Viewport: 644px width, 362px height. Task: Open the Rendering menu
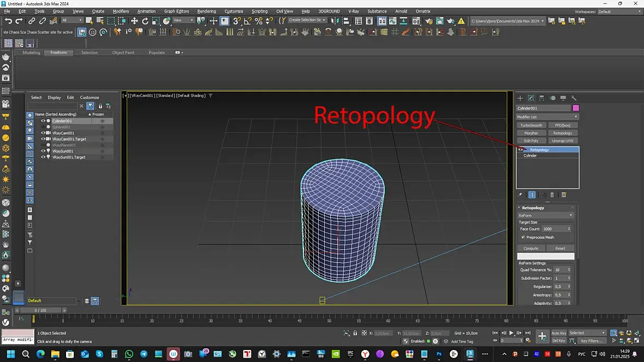(x=206, y=11)
